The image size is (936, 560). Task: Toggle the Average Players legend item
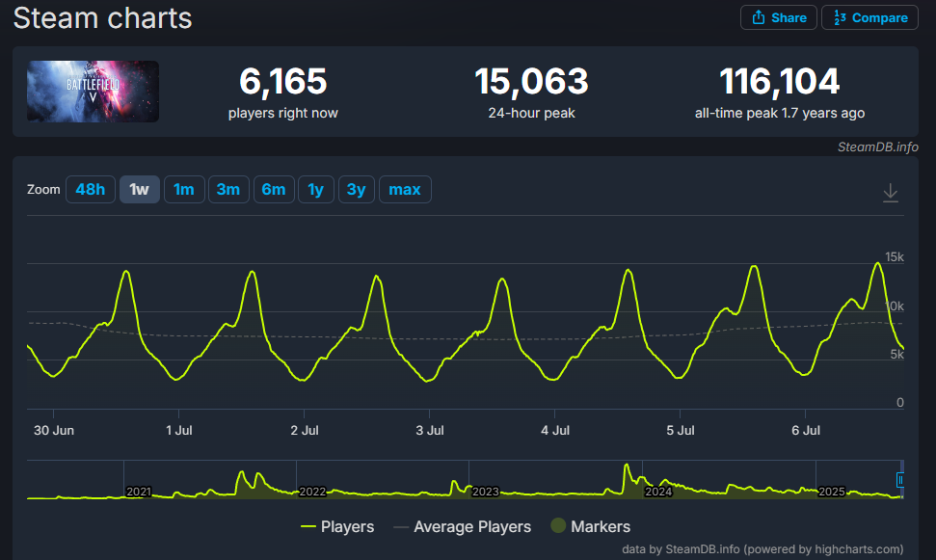click(x=463, y=526)
